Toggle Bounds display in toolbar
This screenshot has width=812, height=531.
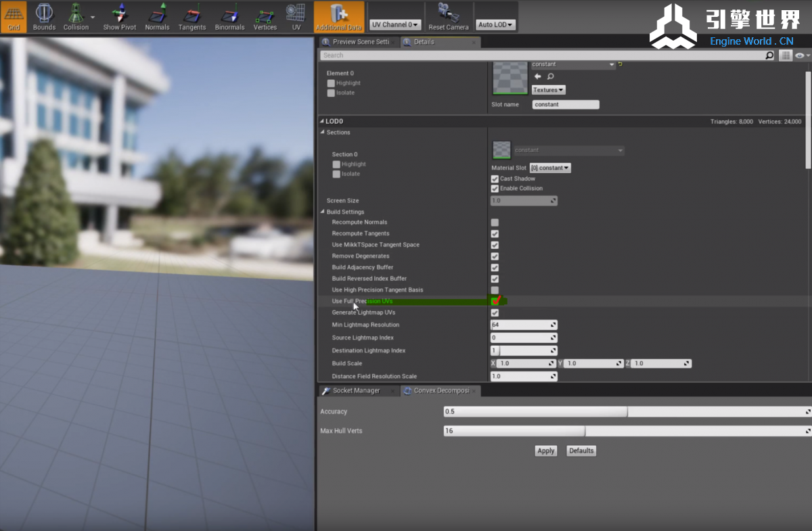pos(44,17)
